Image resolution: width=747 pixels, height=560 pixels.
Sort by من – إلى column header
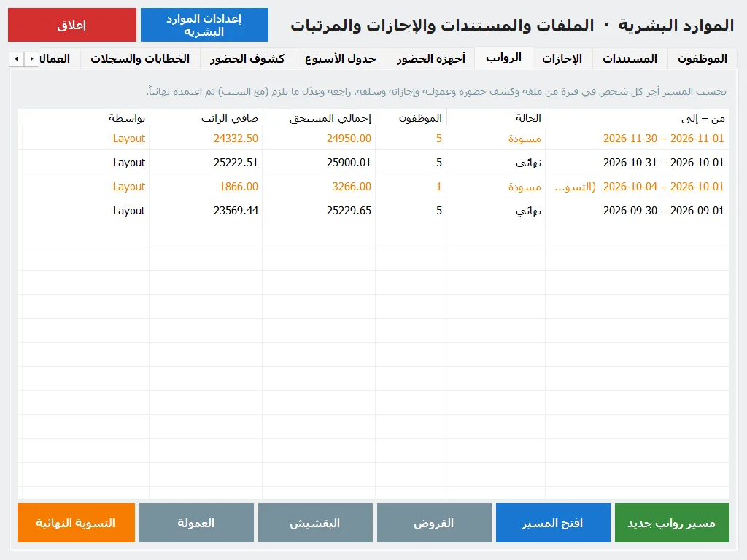(x=638, y=118)
